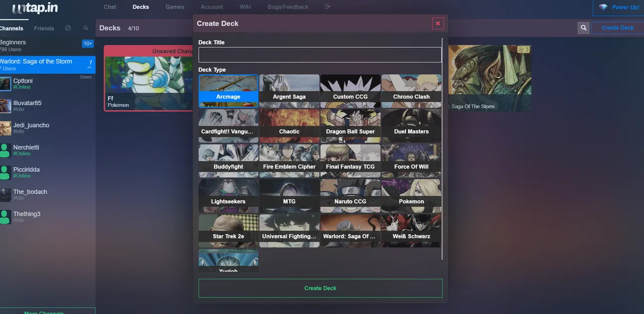This screenshot has height=314, width=644.
Task: Select the Cardfight!! Vanguard deck type
Action: pyautogui.click(x=228, y=126)
